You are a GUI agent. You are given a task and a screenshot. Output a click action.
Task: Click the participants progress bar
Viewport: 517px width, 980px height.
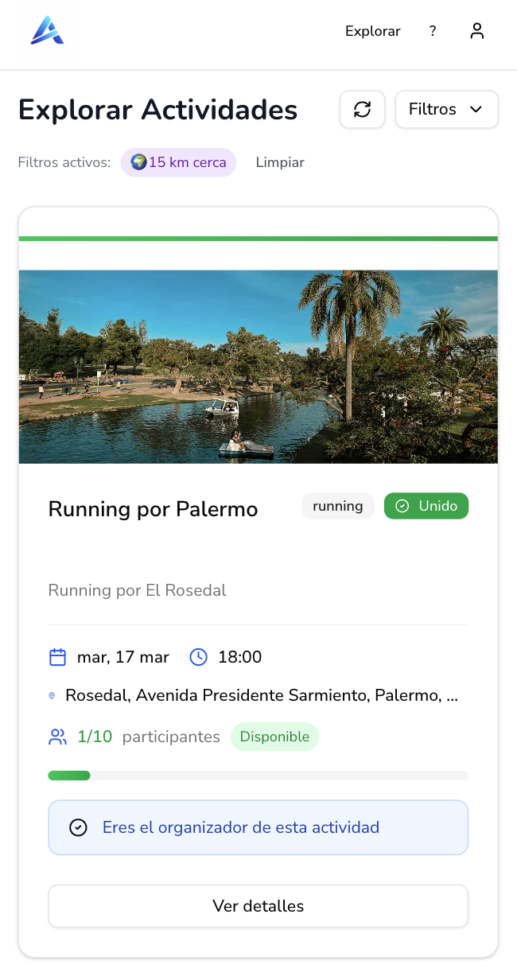(x=258, y=775)
